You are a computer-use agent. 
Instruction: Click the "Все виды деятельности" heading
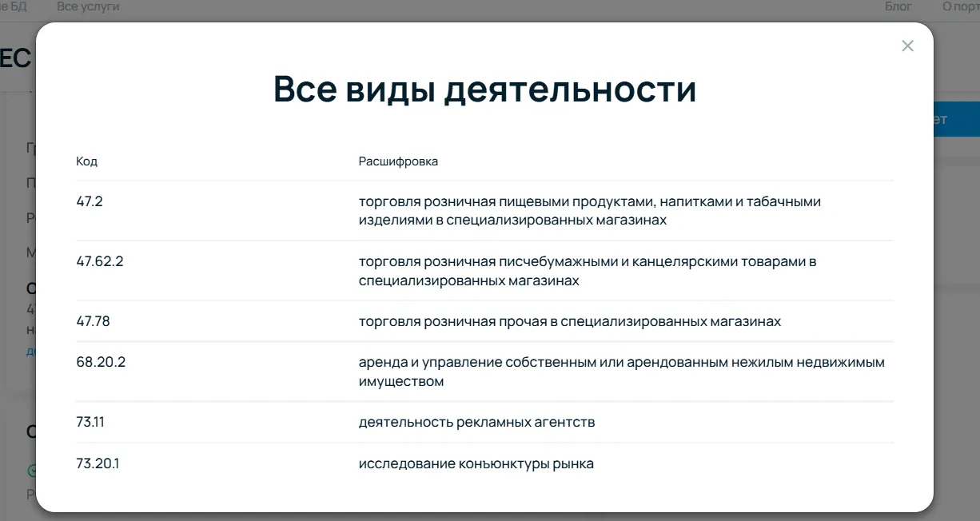tap(485, 89)
